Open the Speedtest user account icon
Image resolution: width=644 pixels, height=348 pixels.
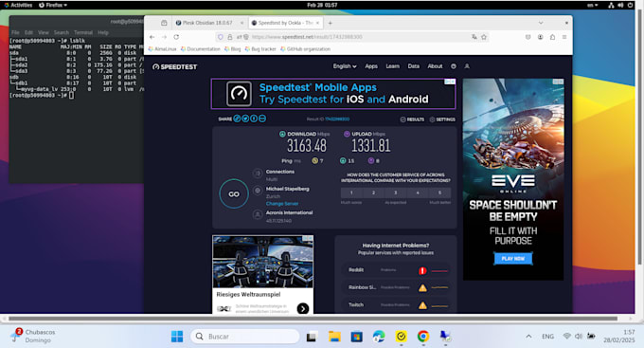467,66
